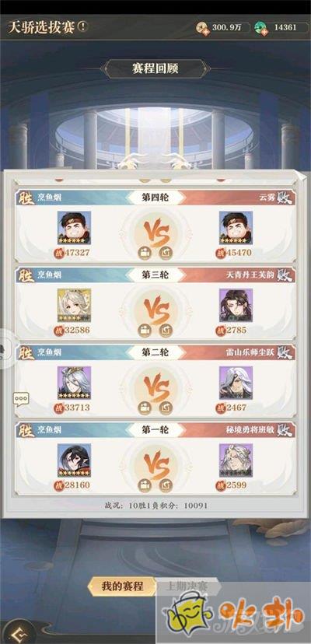This screenshot has height=644, width=311.
Task: Open the 第二轮 battle stats chart icon
Action: tap(166, 408)
